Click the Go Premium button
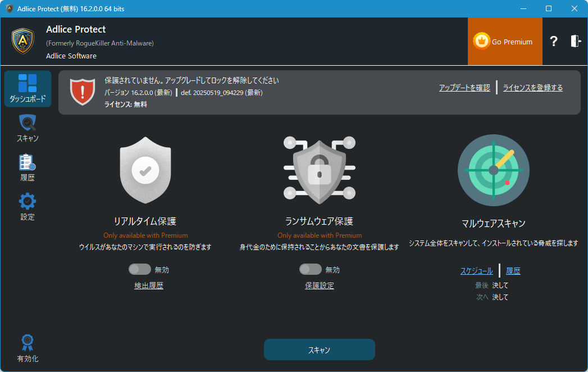The image size is (588, 372). pyautogui.click(x=505, y=41)
